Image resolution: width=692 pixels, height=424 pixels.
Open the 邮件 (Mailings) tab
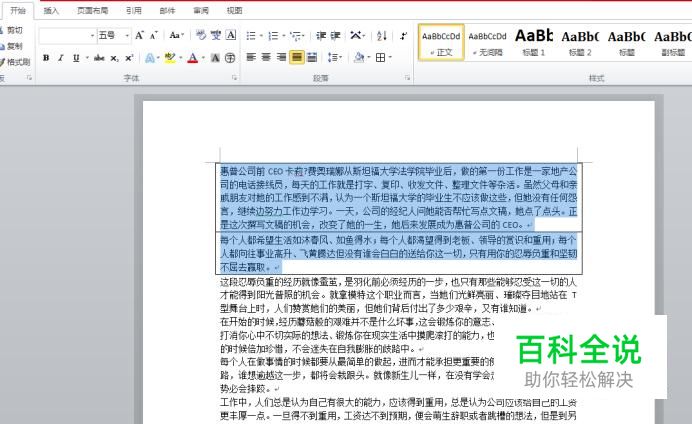pos(167,10)
